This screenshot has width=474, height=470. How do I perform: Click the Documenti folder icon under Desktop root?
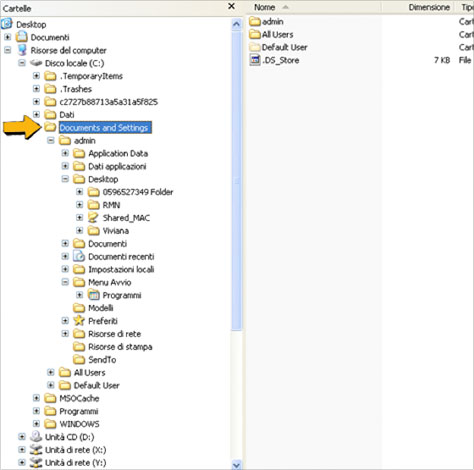point(22,37)
